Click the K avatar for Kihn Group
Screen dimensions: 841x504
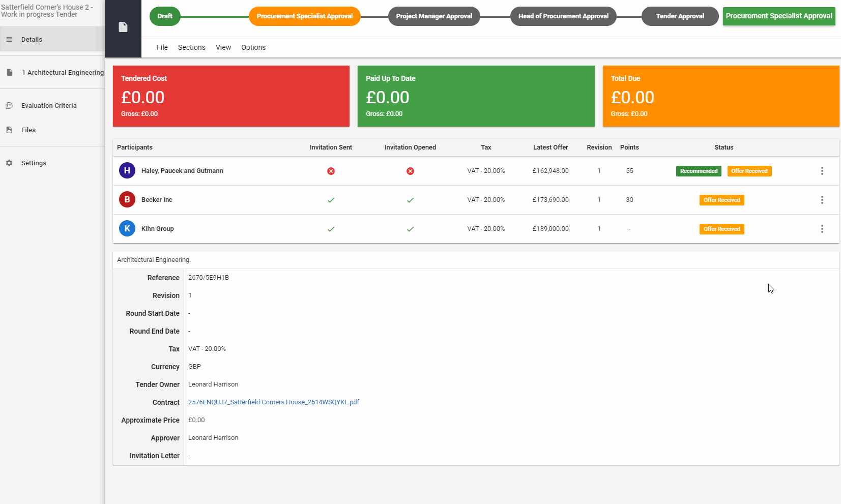[127, 228]
